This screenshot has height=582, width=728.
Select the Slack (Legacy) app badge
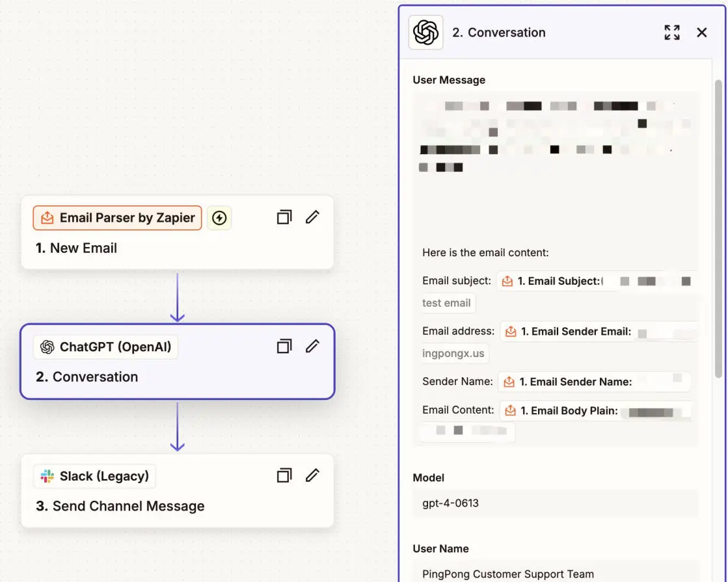pos(95,477)
